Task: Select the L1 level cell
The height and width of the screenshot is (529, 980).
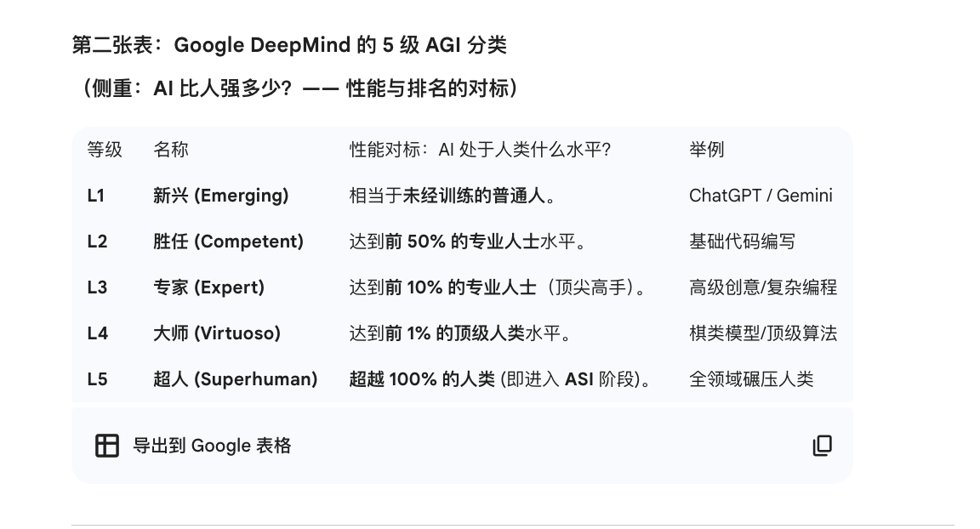Action: pyautogui.click(x=96, y=196)
